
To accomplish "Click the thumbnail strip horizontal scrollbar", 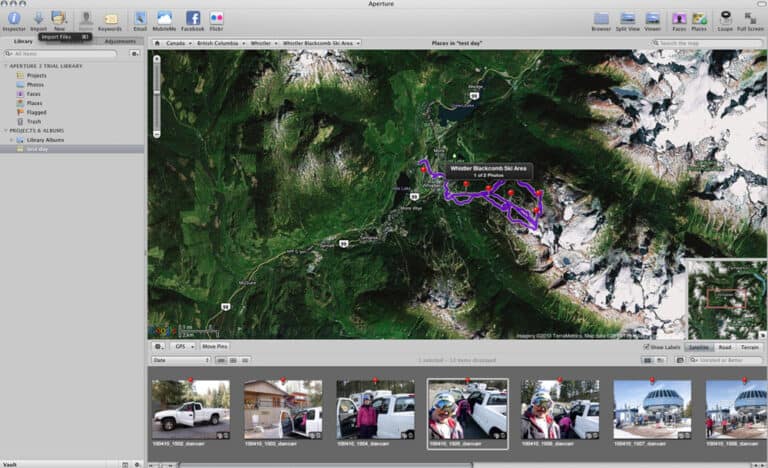I will [x=326, y=465].
